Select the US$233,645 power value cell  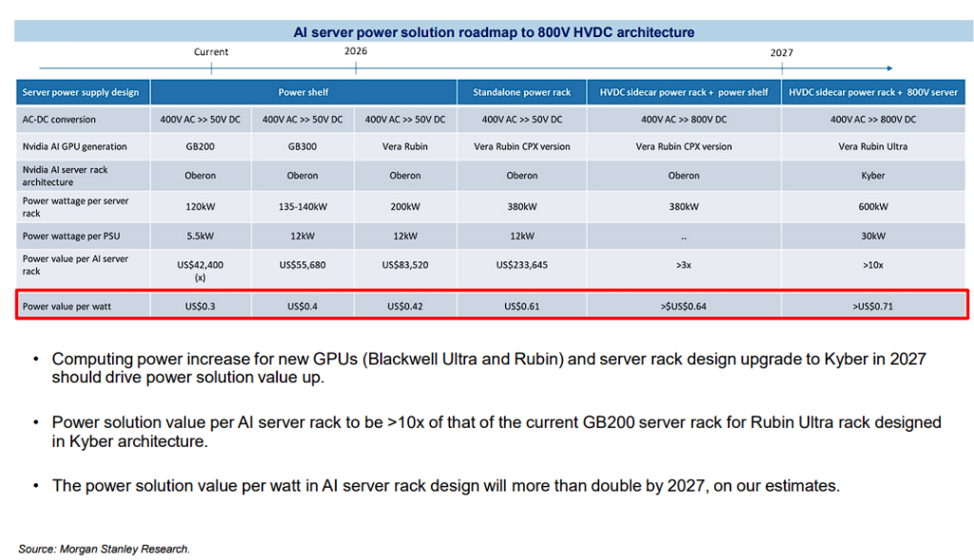click(x=521, y=265)
